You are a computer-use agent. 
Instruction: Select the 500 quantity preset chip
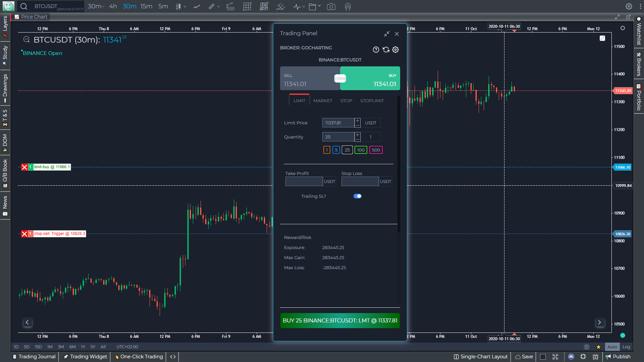click(x=375, y=150)
